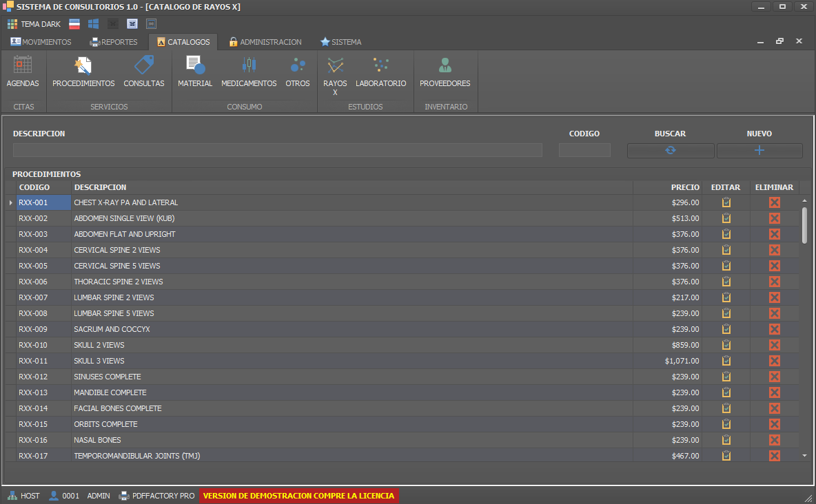Image resolution: width=816 pixels, height=504 pixels.
Task: Open the Administracion tab
Action: (x=265, y=42)
